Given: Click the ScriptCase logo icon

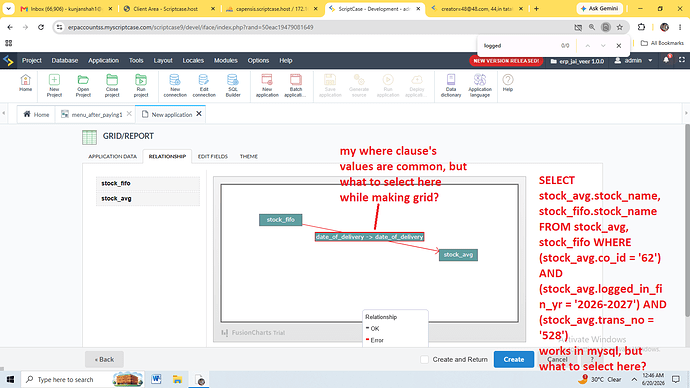Looking at the screenshot, I should [x=8, y=60].
